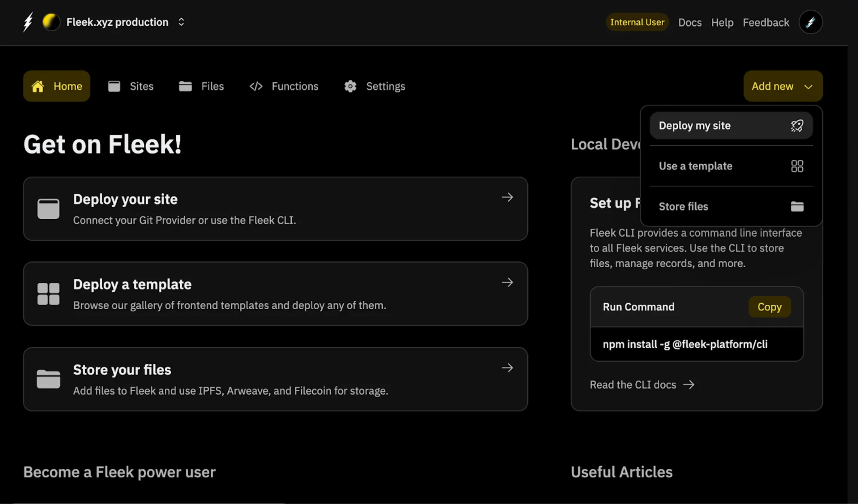This screenshot has width=858, height=504.
Task: Click the yellow moon project avatar
Action: click(51, 22)
